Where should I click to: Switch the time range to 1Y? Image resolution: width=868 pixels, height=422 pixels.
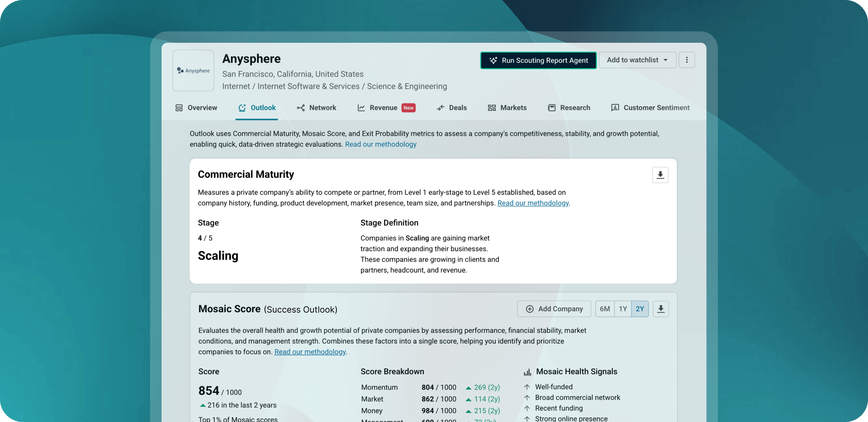(623, 309)
